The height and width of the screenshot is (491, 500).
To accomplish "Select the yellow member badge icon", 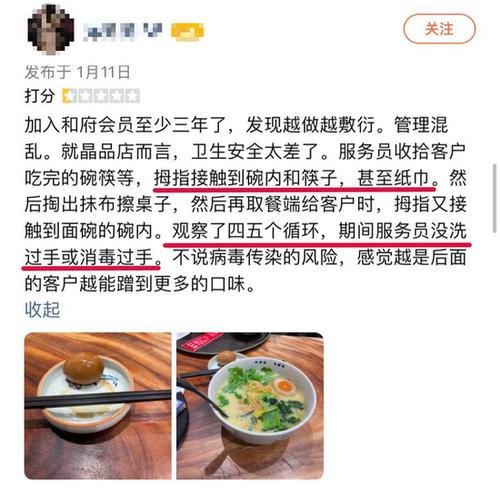I will [x=187, y=32].
